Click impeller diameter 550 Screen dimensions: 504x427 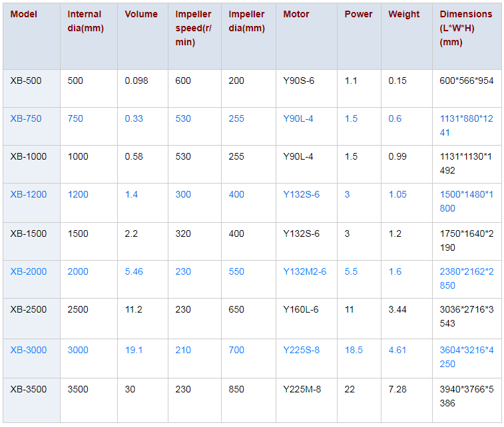click(236, 271)
